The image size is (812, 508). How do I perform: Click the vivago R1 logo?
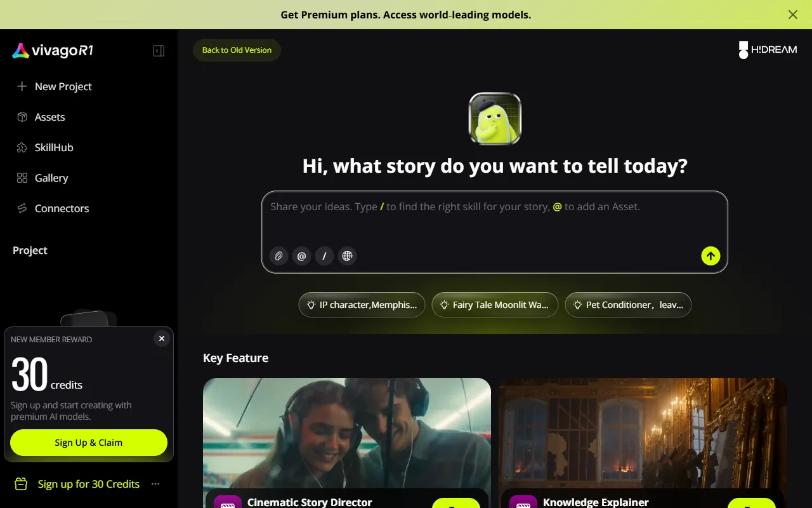point(53,51)
